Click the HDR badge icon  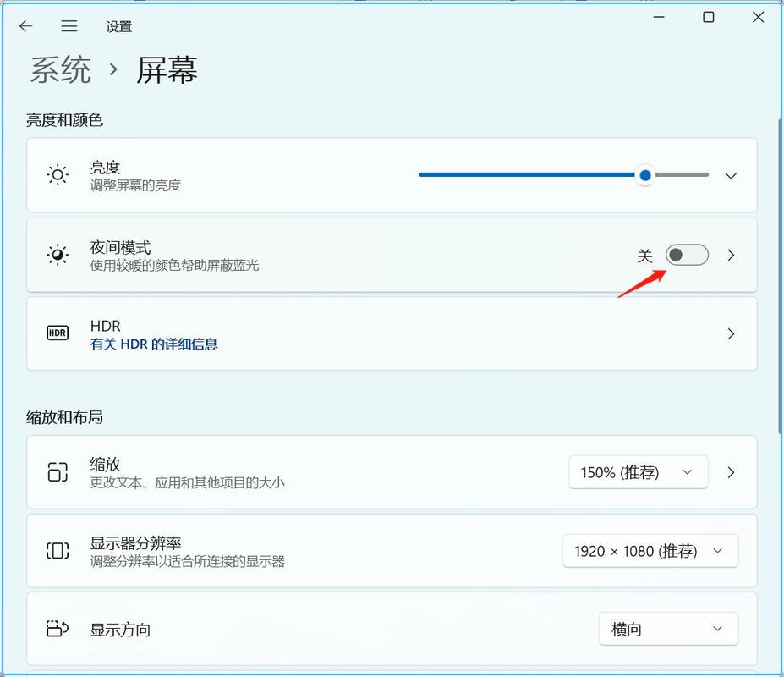tap(57, 333)
